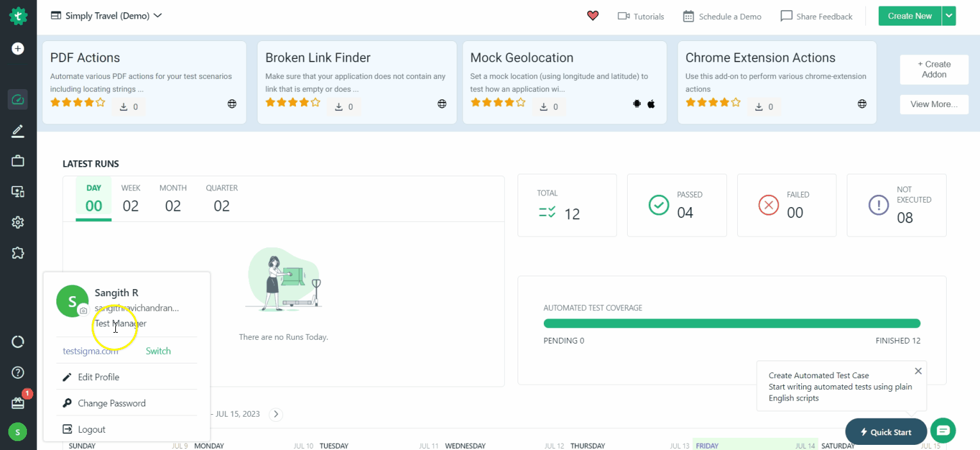Open the puzzle-piece addons sidebar icon
Viewport: 980px width, 450px height.
[18, 253]
